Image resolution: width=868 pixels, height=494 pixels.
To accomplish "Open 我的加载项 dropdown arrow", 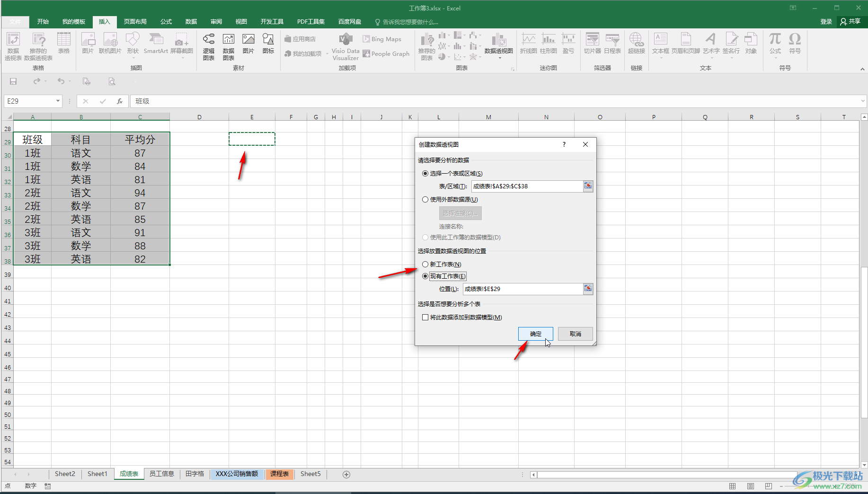I will [327, 54].
